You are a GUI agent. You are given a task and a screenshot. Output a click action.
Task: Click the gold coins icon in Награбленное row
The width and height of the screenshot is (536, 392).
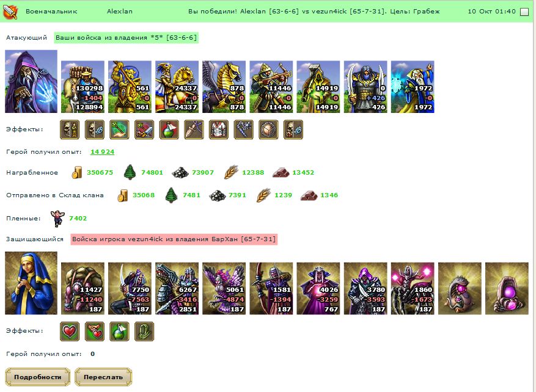point(77,173)
